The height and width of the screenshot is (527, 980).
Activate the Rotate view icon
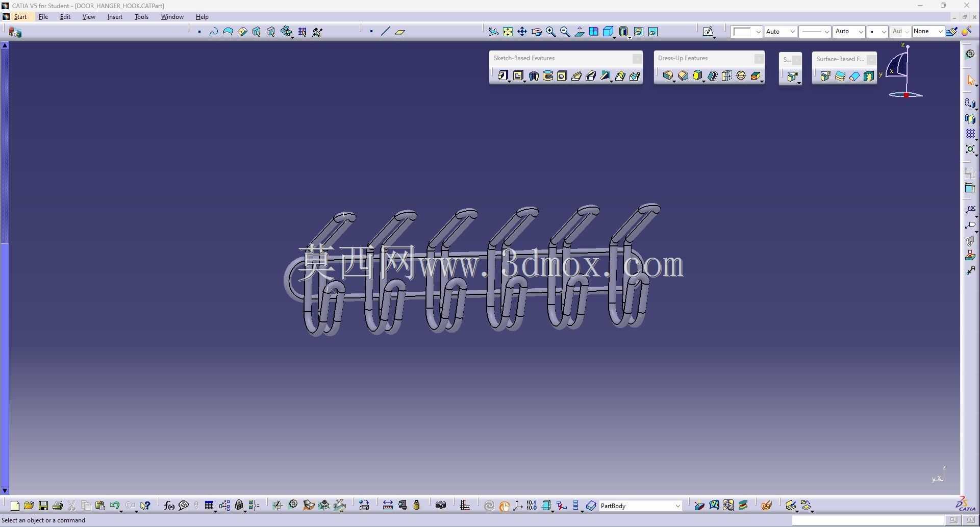pos(536,32)
